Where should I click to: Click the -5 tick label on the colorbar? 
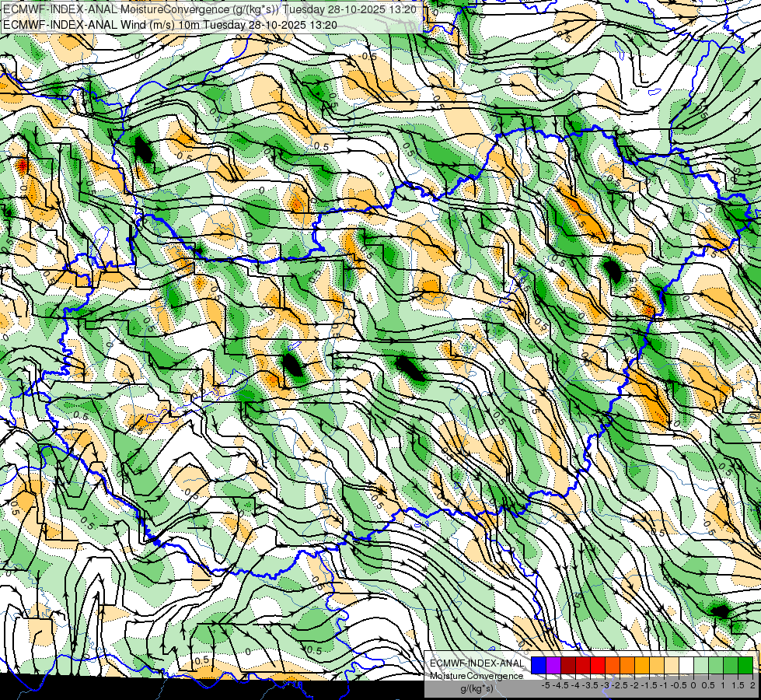tap(546, 685)
